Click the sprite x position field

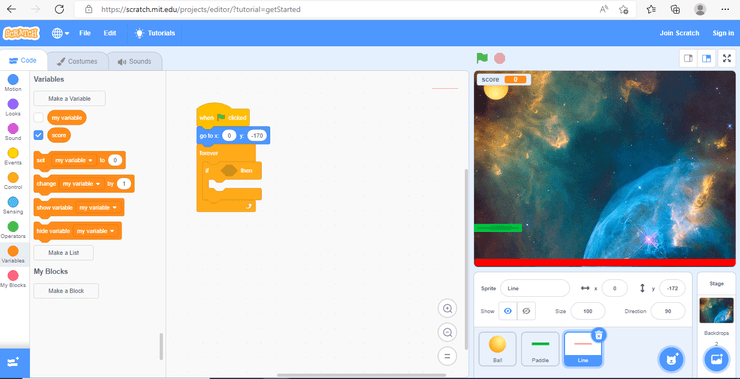tap(614, 288)
